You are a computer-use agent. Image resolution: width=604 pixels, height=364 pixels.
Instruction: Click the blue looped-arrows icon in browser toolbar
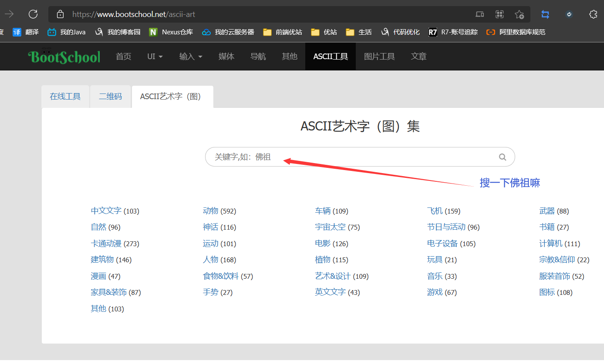(545, 14)
